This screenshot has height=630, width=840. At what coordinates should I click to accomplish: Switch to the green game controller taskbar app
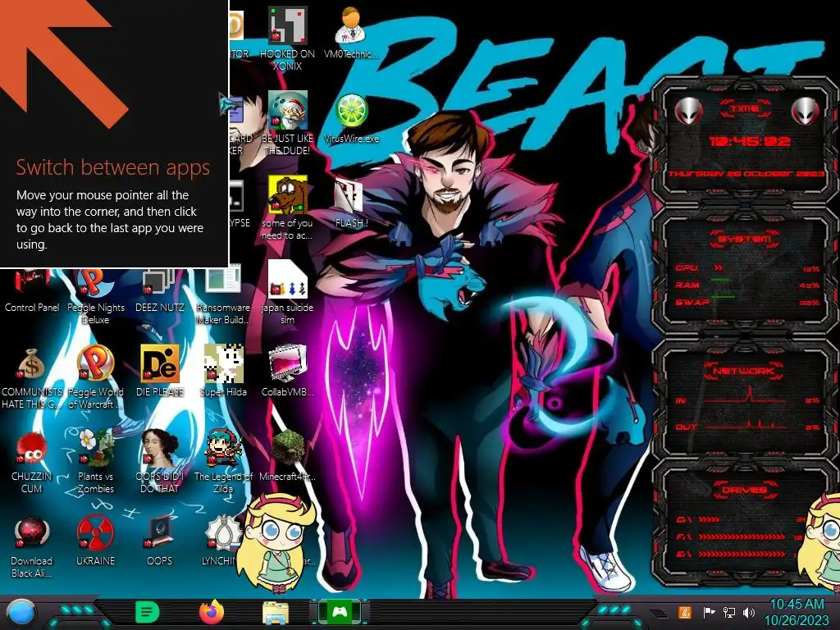[x=340, y=612]
